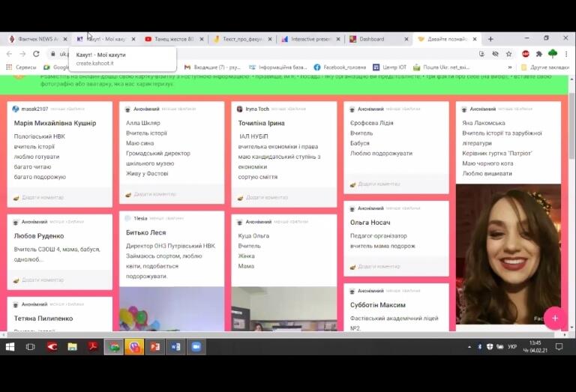The width and height of the screenshot is (576, 392).
Task: Switch the УКР keyboard language
Action: click(512, 347)
